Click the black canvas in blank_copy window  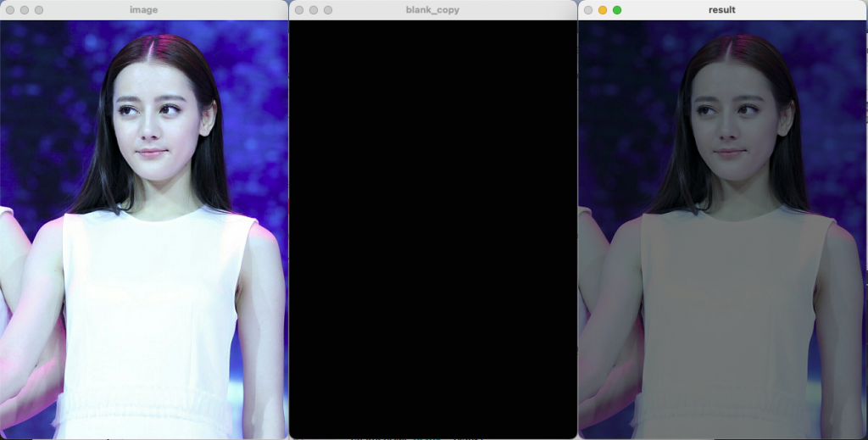(x=433, y=230)
